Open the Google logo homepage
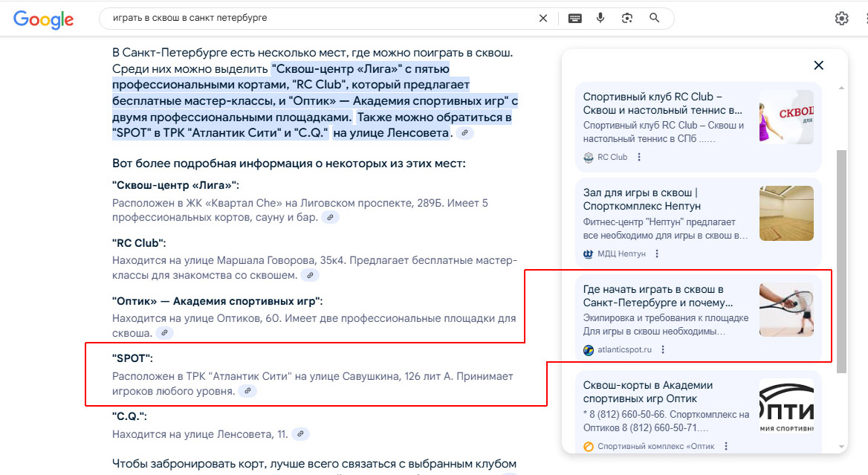The image size is (868, 475). click(x=43, y=19)
